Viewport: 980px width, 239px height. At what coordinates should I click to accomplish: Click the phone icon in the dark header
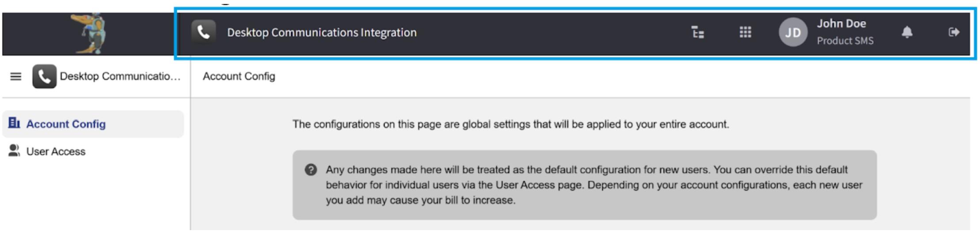203,32
